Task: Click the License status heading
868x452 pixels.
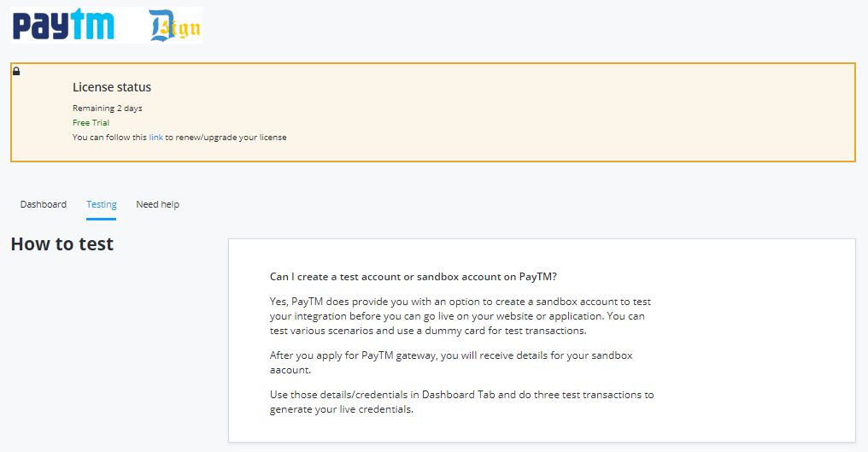Action: pyautogui.click(x=112, y=87)
